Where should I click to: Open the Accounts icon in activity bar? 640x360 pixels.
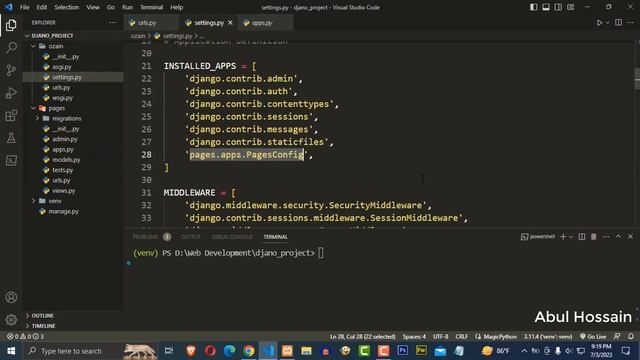(11, 297)
